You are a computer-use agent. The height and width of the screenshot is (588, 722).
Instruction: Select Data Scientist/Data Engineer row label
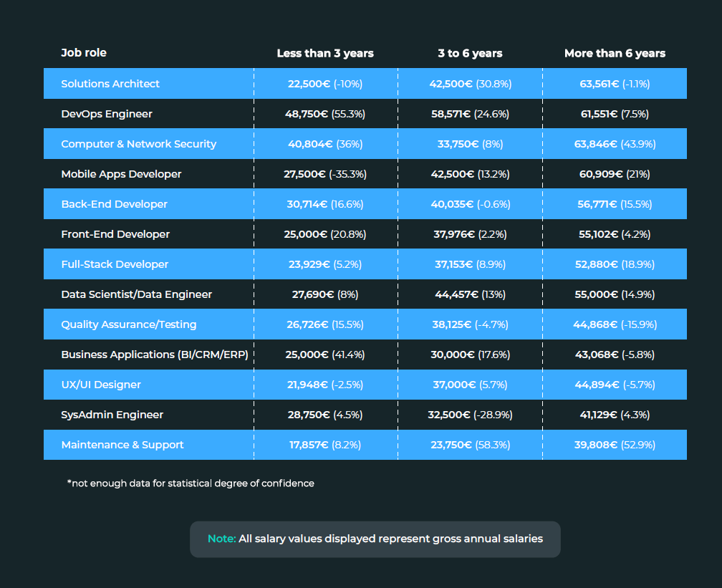(x=136, y=294)
